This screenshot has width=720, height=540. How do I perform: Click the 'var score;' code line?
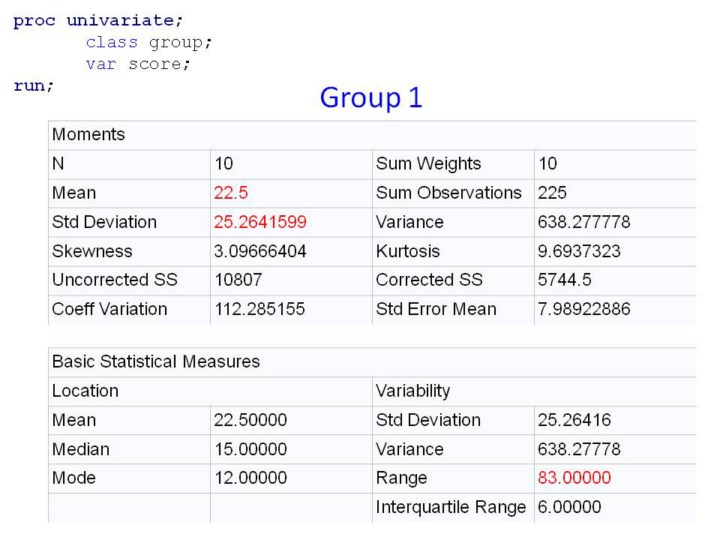138,64
